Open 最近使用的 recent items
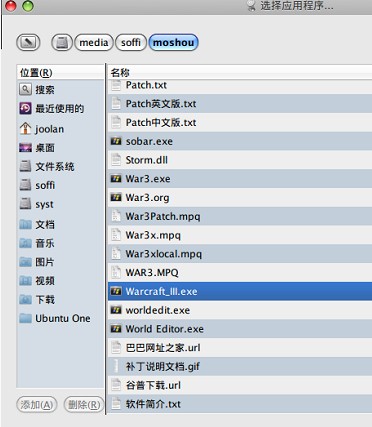Screen dimensions: 372x427 (x=60, y=108)
